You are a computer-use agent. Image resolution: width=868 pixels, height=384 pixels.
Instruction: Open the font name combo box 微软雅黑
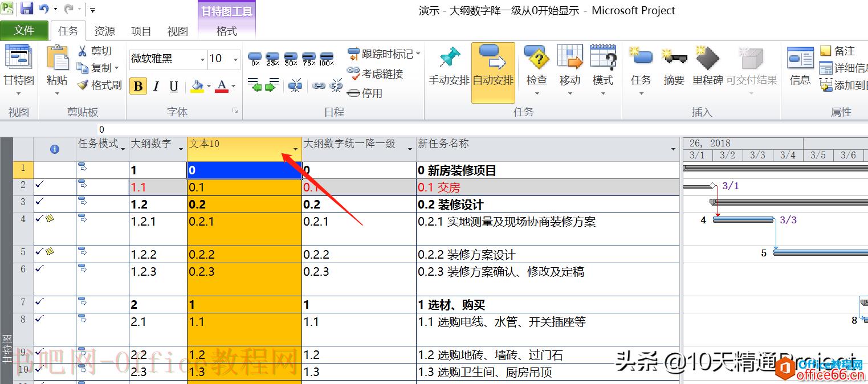tap(168, 59)
